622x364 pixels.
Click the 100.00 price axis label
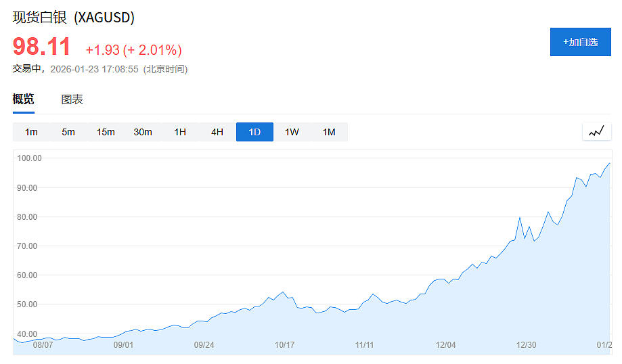point(29,158)
